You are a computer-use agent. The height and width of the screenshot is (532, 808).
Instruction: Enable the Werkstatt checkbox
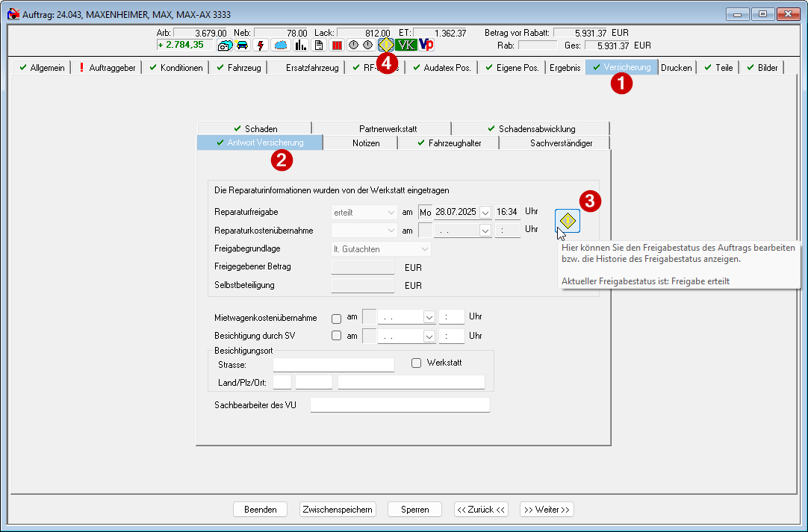tap(417, 363)
